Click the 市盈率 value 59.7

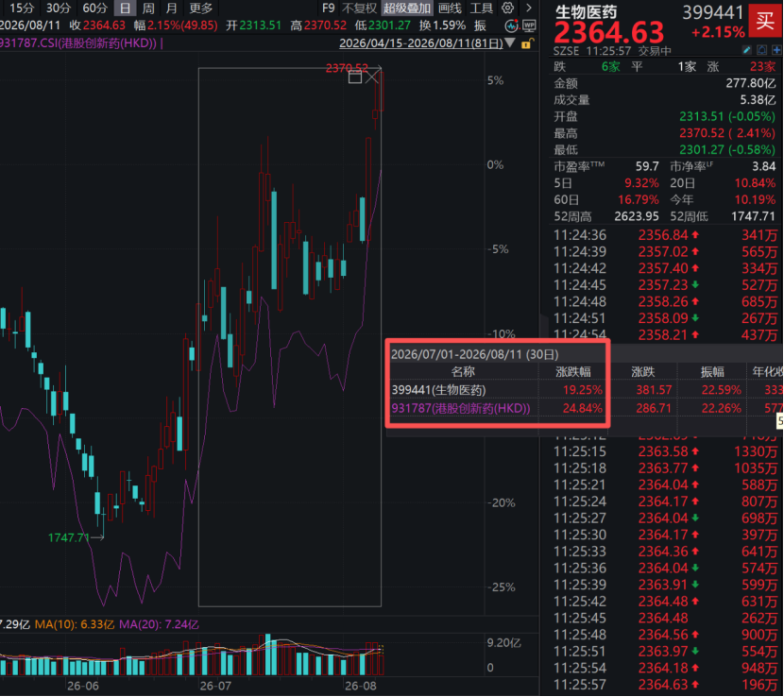pos(647,166)
